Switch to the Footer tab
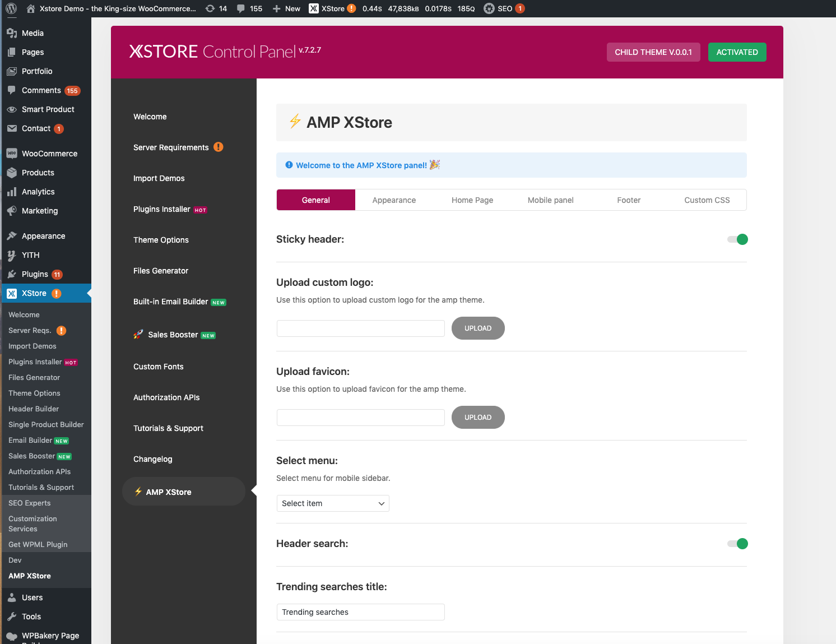The width and height of the screenshot is (836, 644). pyautogui.click(x=629, y=200)
